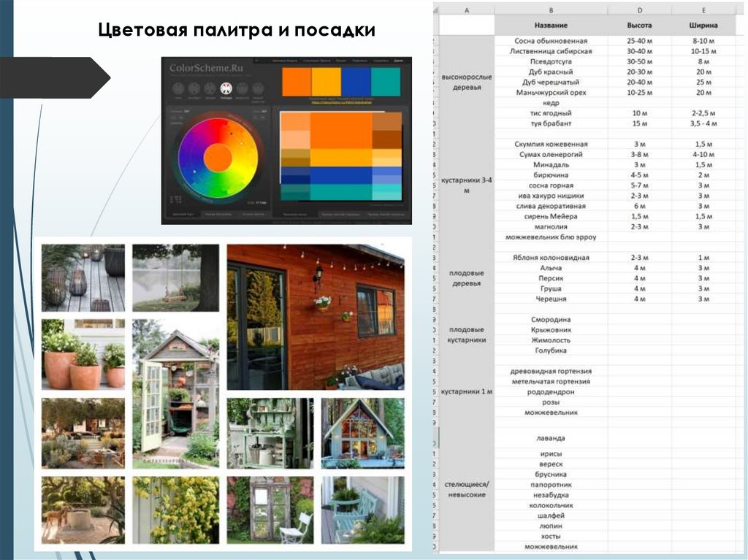Open the terracotta pots photo
The height and width of the screenshot is (560, 748).
point(83,354)
